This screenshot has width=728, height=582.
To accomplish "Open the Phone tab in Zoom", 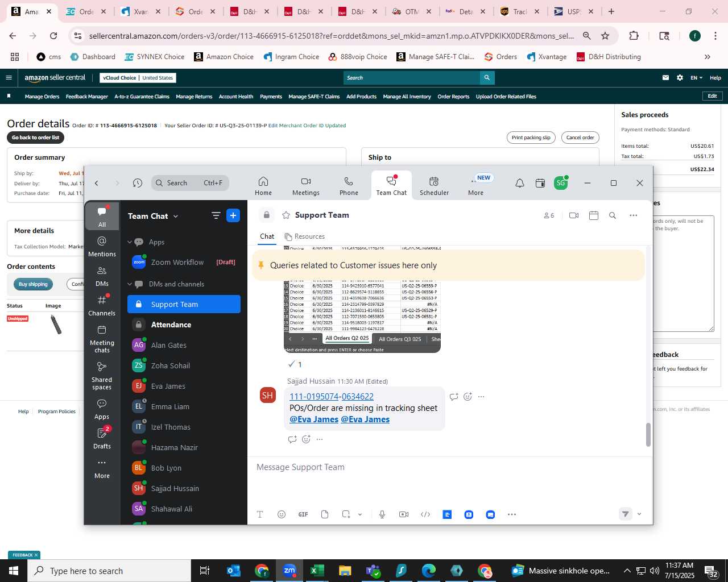I will 349,186.
